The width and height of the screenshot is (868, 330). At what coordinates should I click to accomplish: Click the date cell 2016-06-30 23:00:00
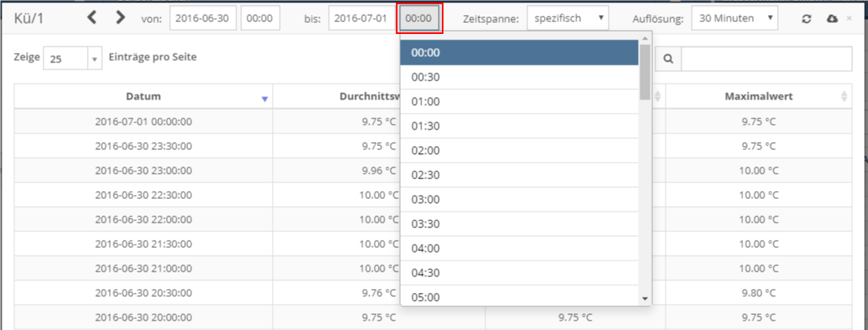[x=143, y=171]
